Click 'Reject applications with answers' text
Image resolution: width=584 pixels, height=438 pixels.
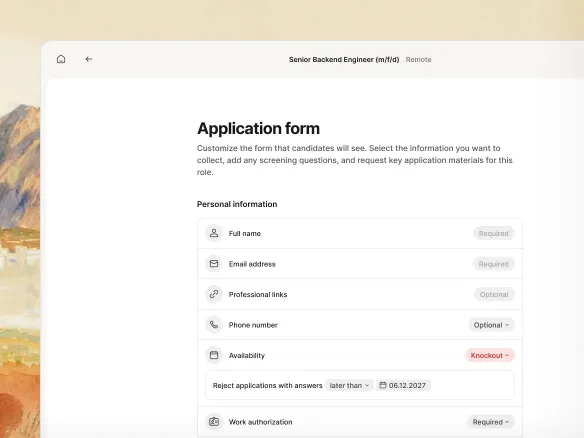click(x=267, y=385)
